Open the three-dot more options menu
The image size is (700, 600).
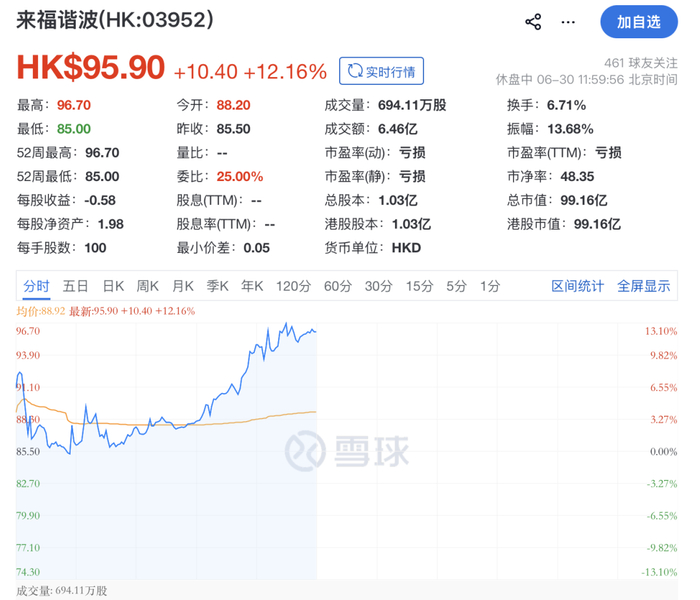click(x=568, y=22)
